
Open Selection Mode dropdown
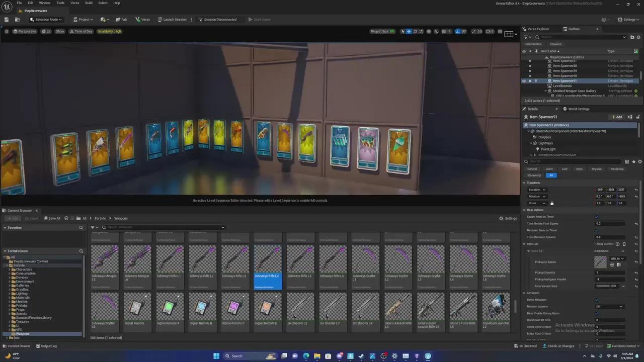(x=46, y=20)
